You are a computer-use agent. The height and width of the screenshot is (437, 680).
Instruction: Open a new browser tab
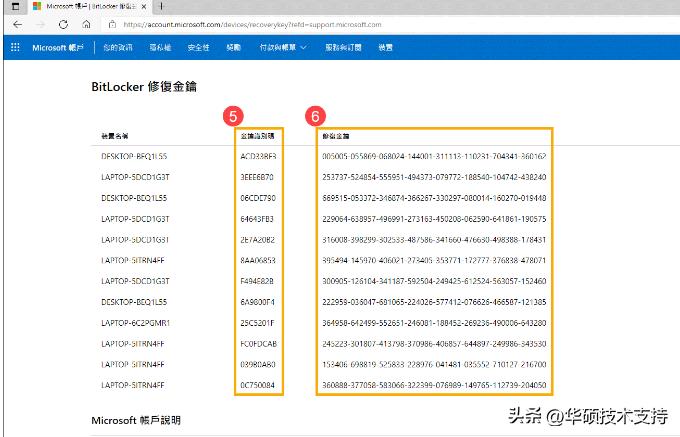pyautogui.click(x=161, y=6)
